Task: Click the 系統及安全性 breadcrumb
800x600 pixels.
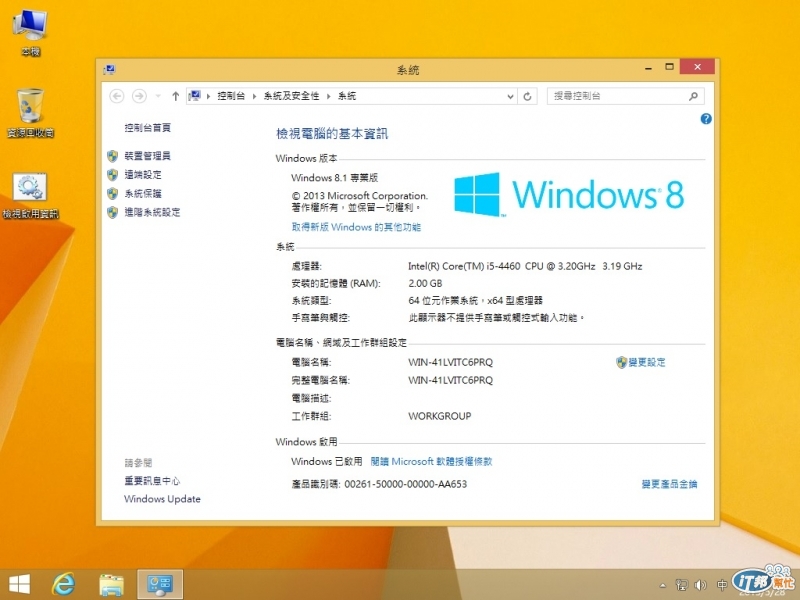Action: [x=291, y=96]
